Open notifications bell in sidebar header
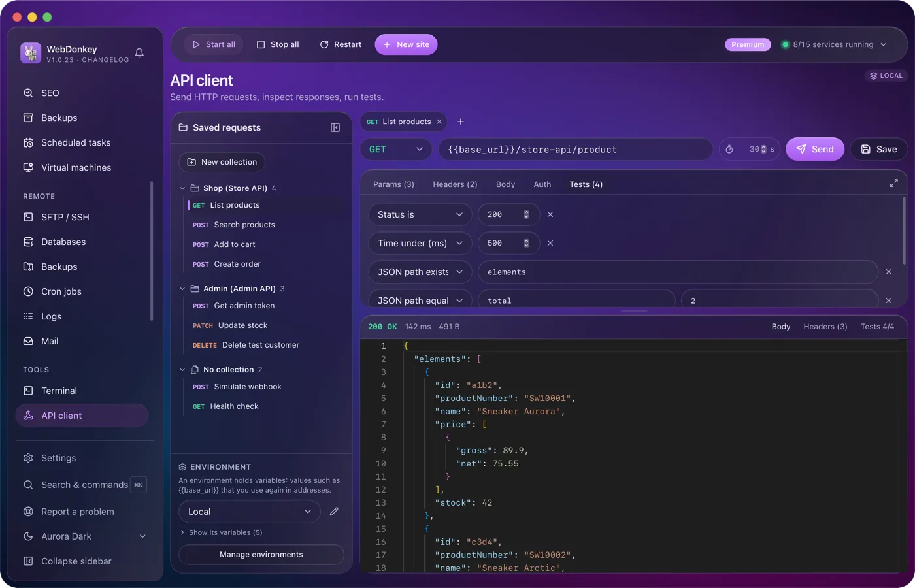This screenshot has width=915, height=588. (x=139, y=53)
